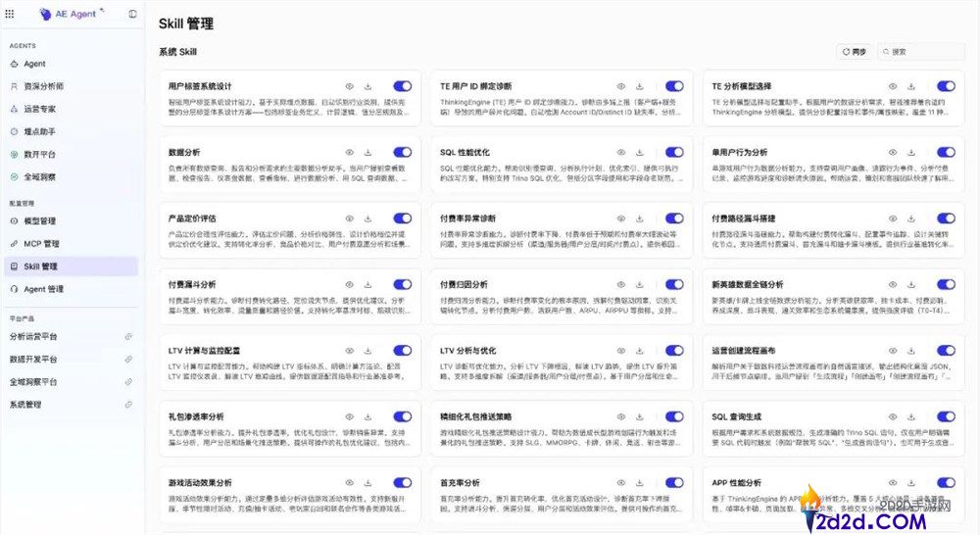This screenshot has width=980, height=535.
Task: Switch off 付费路径漏斗搭建 skill
Action: [947, 219]
